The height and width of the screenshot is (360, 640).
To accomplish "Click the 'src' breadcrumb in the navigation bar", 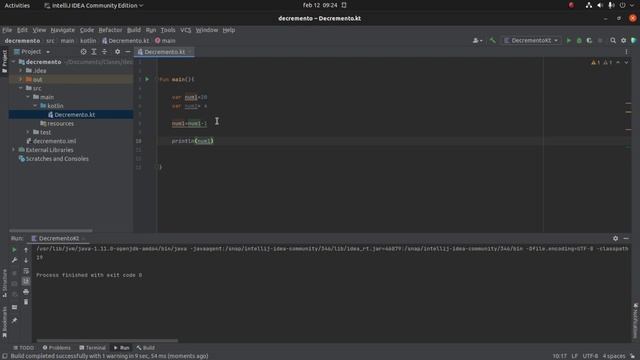I will coord(50,41).
